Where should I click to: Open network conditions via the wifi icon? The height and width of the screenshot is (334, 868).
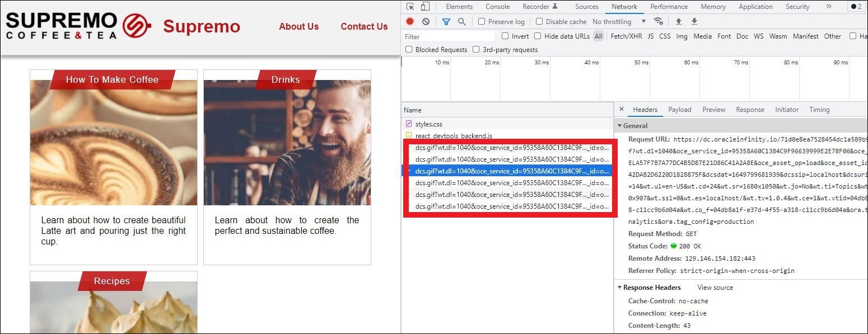point(659,21)
